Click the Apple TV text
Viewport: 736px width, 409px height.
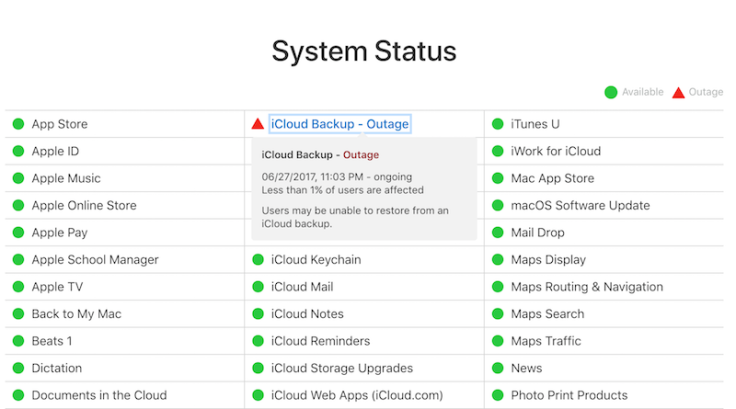click(x=57, y=287)
